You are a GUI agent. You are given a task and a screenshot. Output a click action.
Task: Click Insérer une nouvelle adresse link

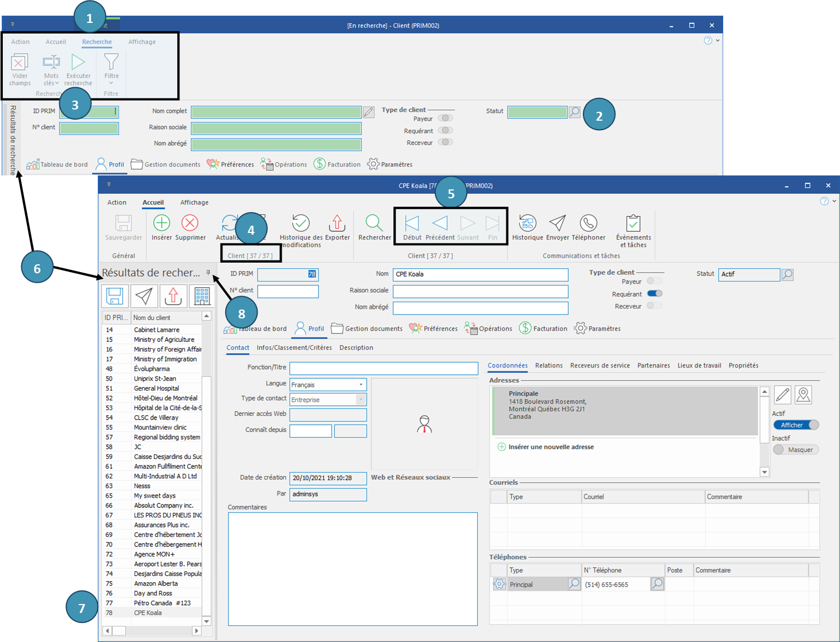click(x=550, y=447)
